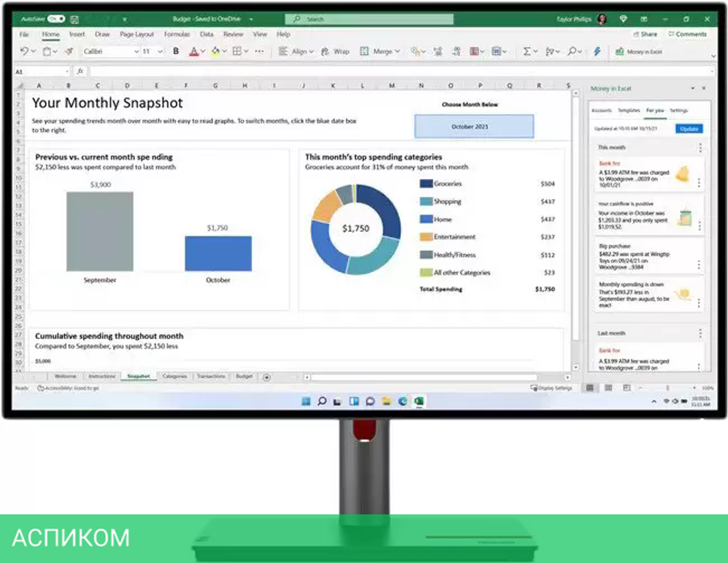The height and width of the screenshot is (563, 728).
Task: Click the Sort and Filter icon
Action: pyautogui.click(x=550, y=52)
